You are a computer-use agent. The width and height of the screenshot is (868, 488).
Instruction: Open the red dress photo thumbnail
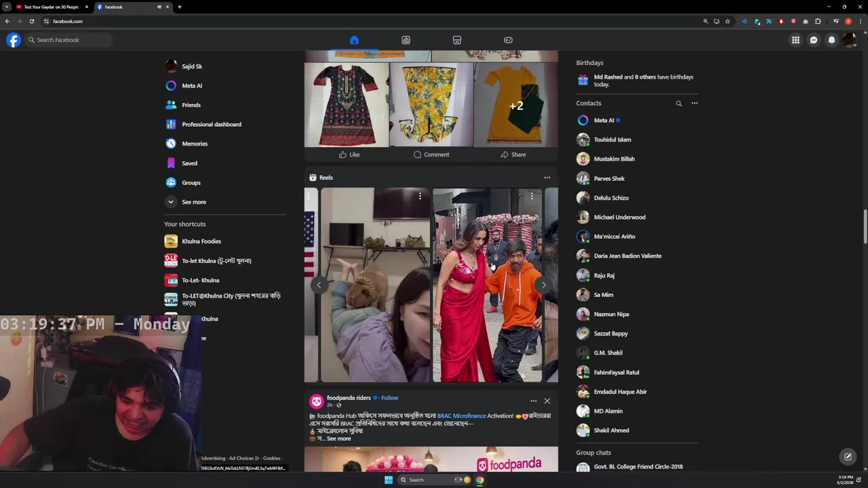coord(347,105)
